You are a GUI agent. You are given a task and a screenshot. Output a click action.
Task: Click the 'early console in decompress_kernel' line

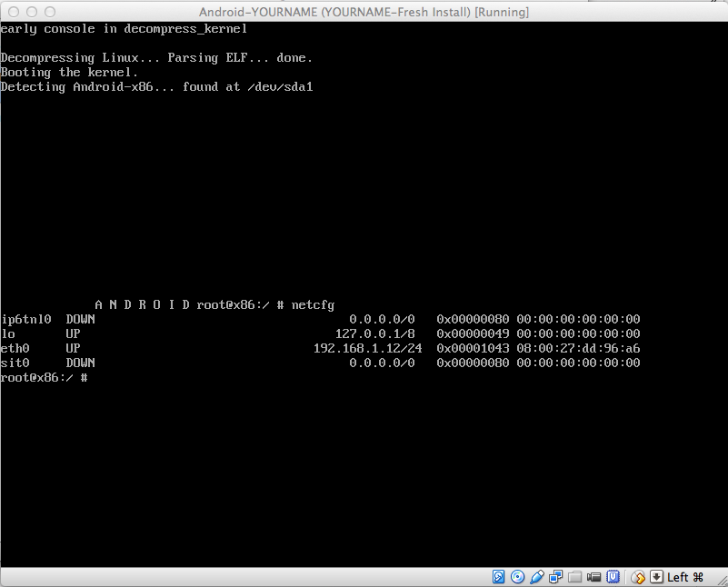[124, 29]
